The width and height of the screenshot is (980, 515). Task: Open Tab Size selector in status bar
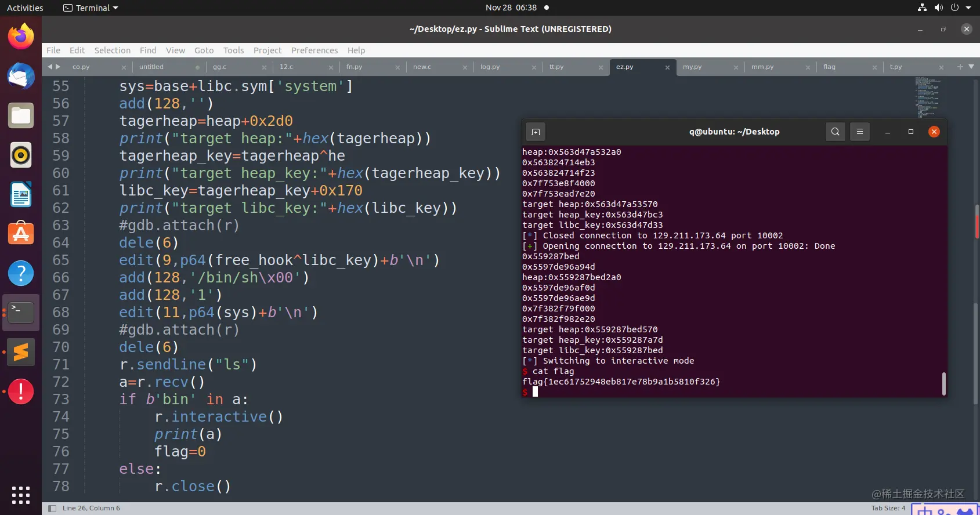[888, 508]
